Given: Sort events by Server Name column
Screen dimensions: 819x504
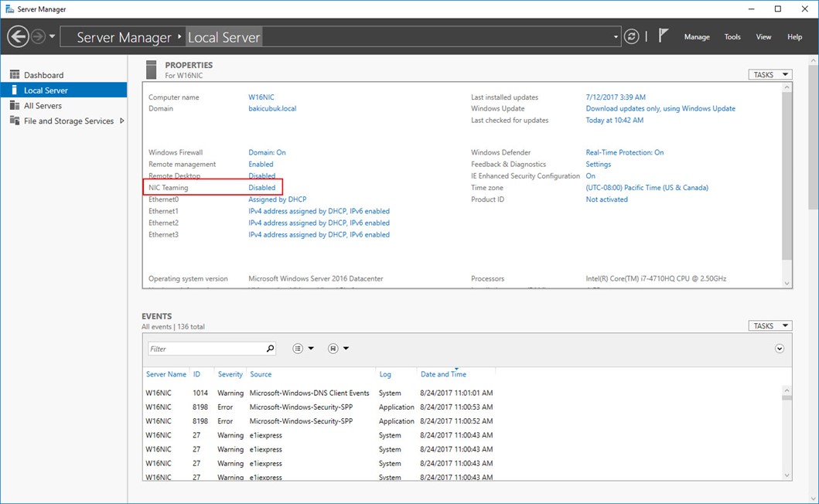Looking at the screenshot, I should tap(166, 374).
